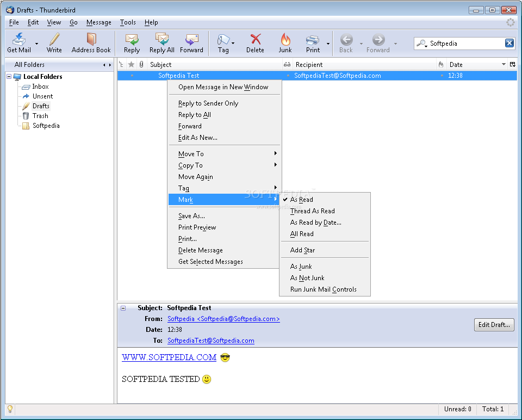Screen dimensions: 522x420
Task: Click the To recipient address link
Action: point(211,341)
